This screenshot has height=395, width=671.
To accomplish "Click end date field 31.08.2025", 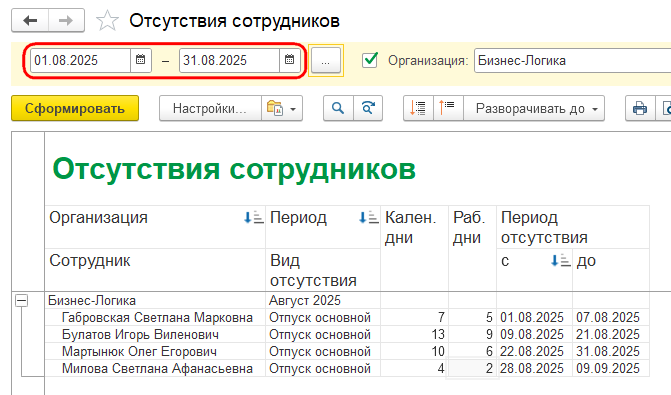I will (x=229, y=60).
